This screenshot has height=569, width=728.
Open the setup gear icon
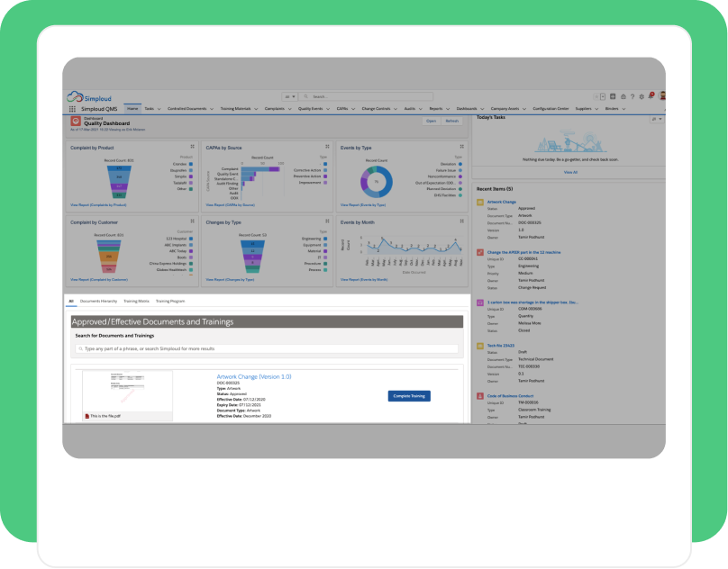642,96
